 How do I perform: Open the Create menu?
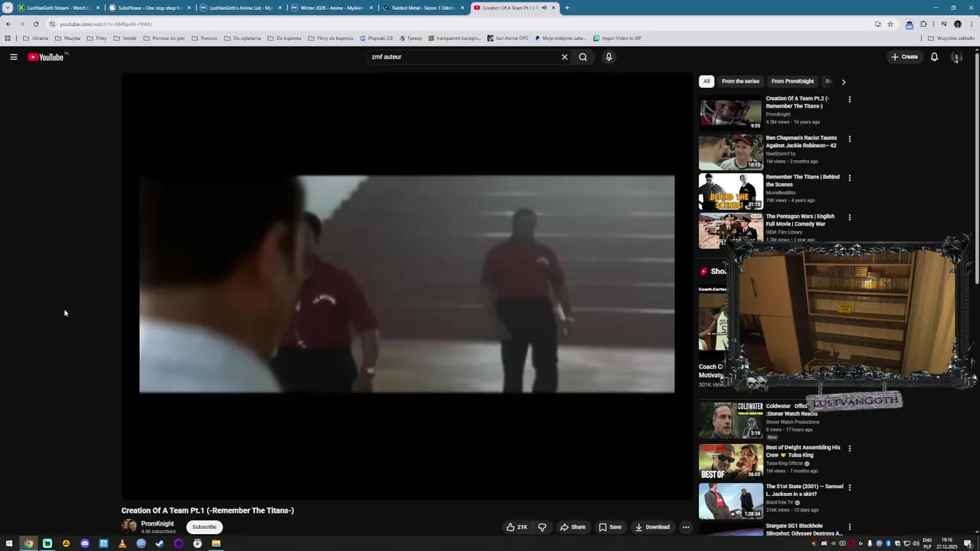pyautogui.click(x=904, y=57)
